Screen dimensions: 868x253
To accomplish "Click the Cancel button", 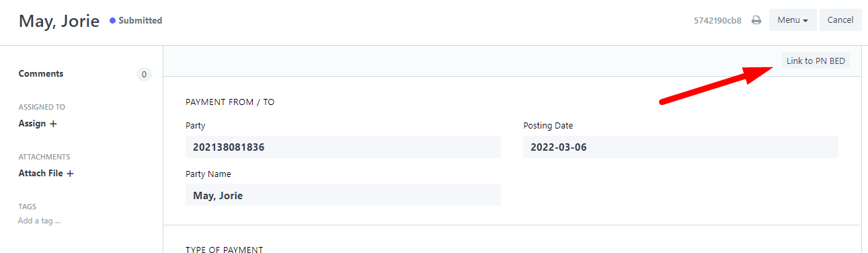I will [x=840, y=20].
